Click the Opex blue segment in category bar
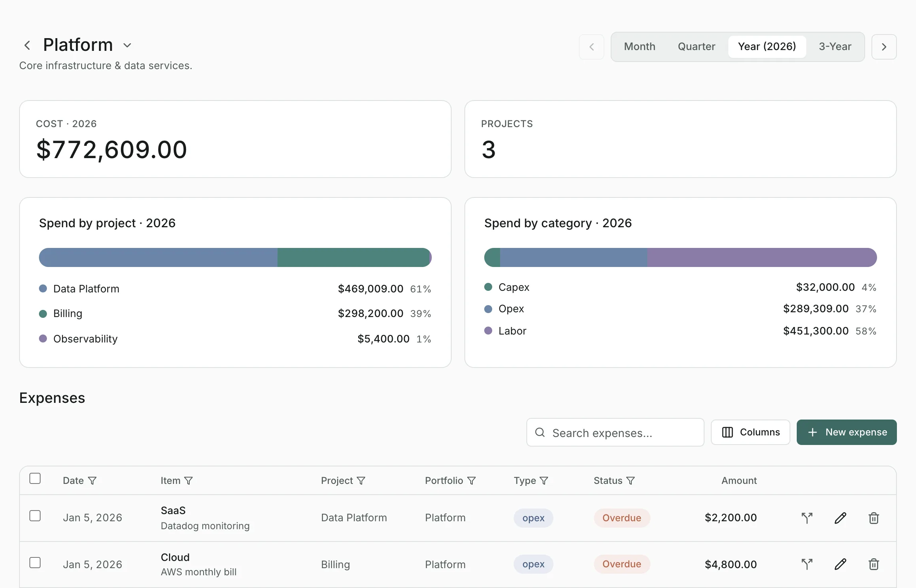Screen dimensions: 916x588 click(573, 257)
